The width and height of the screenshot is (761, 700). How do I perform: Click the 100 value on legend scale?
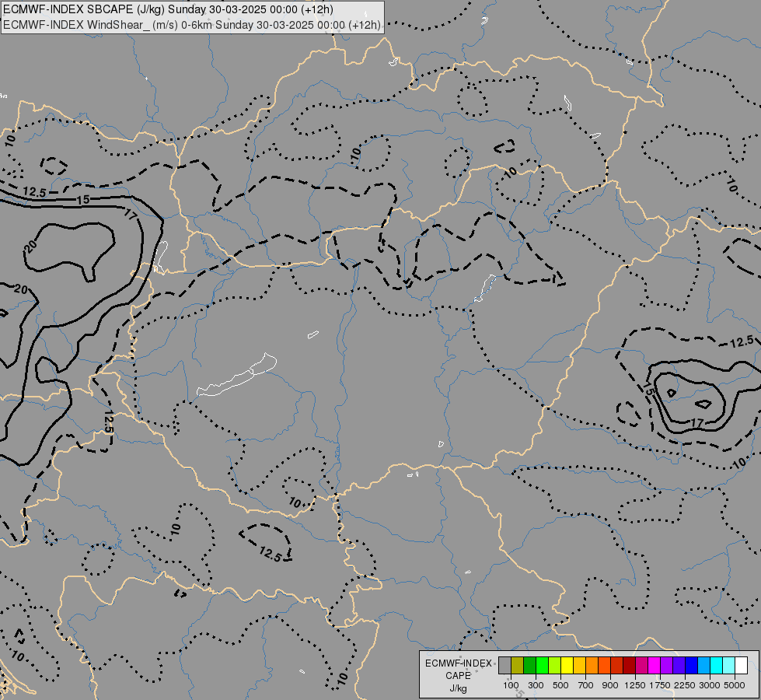click(x=511, y=685)
